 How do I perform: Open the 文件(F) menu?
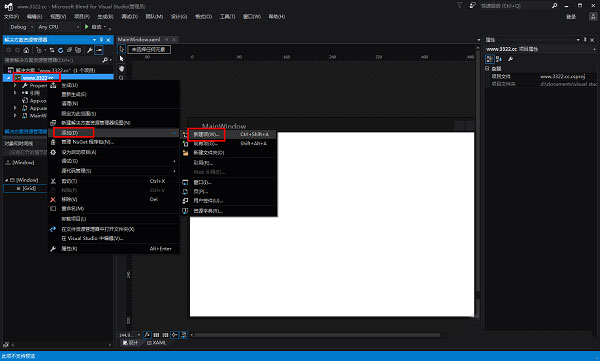pyautogui.click(x=11, y=16)
